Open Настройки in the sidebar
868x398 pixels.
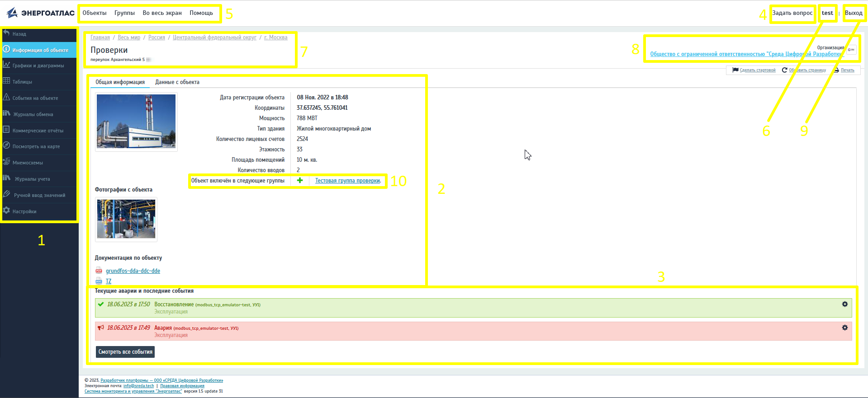tap(24, 212)
